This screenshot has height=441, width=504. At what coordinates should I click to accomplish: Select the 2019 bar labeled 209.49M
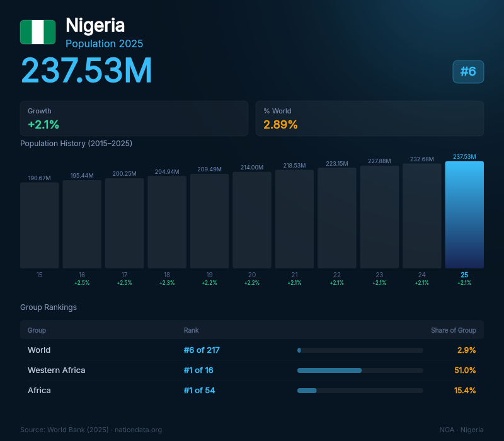point(209,221)
